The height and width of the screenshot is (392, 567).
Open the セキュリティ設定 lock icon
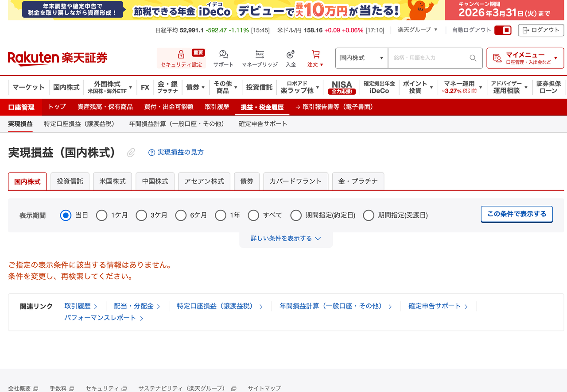pyautogui.click(x=181, y=55)
